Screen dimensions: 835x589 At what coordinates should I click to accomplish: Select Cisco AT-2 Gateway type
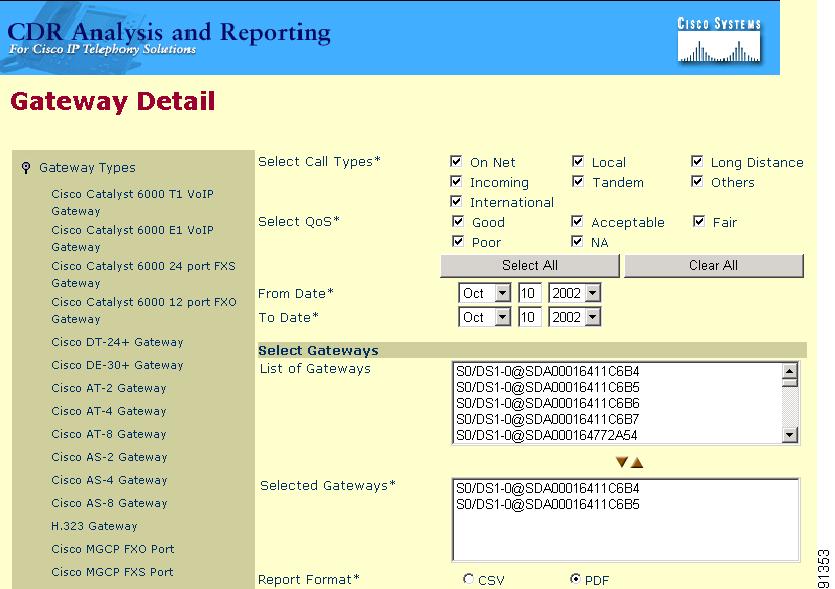tap(109, 388)
